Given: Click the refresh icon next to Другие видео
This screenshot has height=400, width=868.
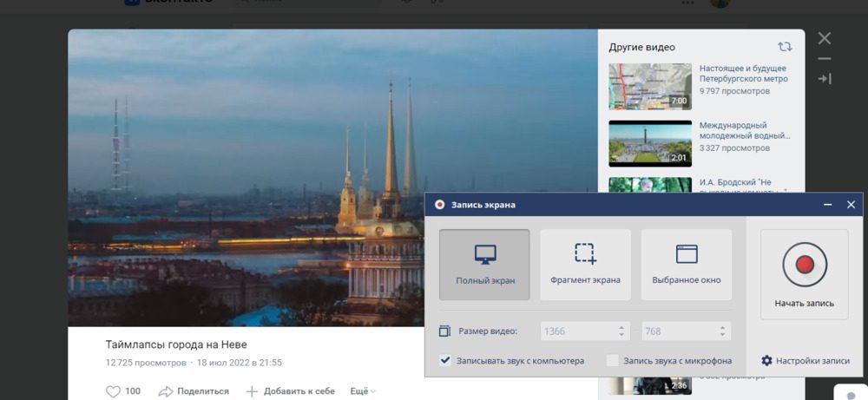Looking at the screenshot, I should coord(785,47).
